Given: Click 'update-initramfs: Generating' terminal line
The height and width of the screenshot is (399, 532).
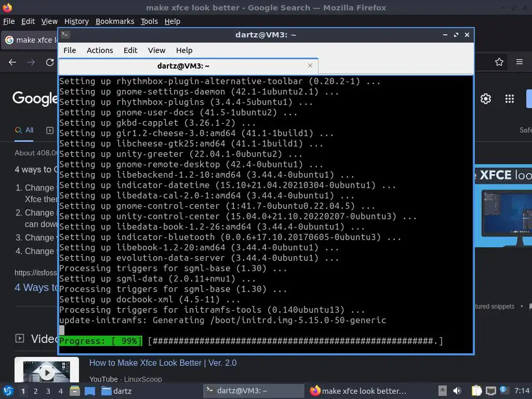Looking at the screenshot, I should click(222, 320).
